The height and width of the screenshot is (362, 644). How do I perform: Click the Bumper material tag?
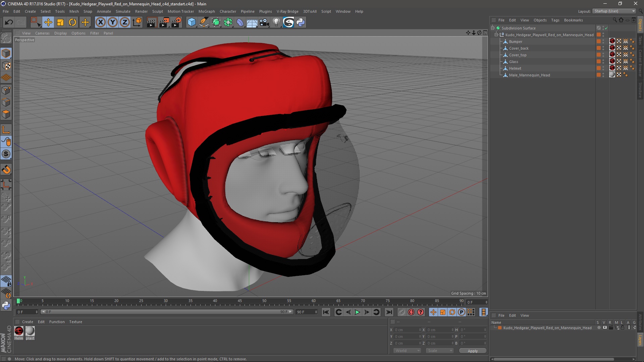point(612,41)
